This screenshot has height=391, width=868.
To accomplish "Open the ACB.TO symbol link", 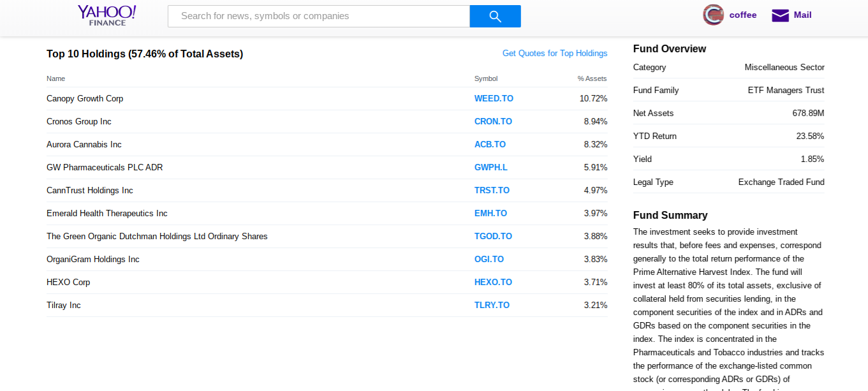I will [490, 145].
